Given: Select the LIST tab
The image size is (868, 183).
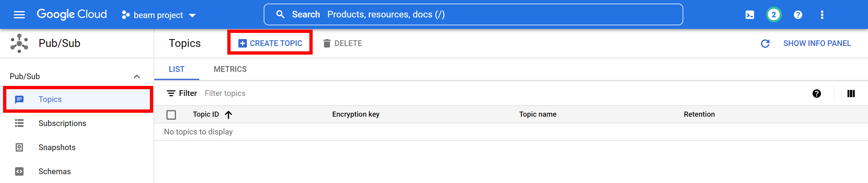Looking at the screenshot, I should tap(177, 69).
